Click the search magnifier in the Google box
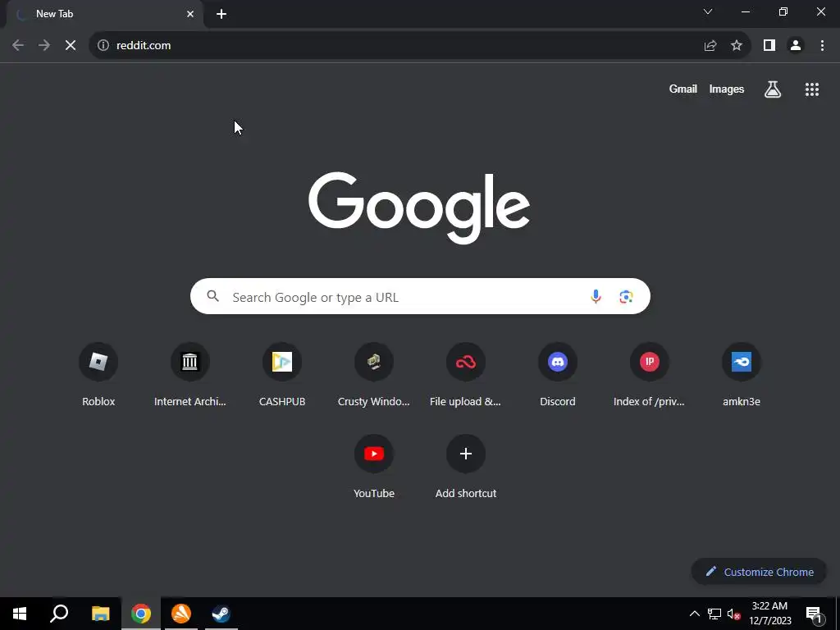Viewport: 840px width, 630px height. 212,296
